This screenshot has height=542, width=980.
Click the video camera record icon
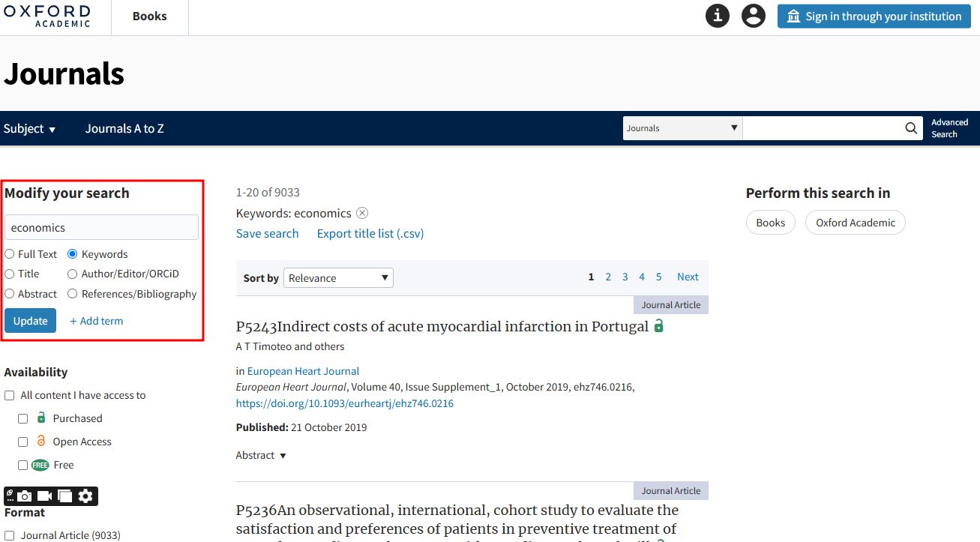(x=45, y=496)
